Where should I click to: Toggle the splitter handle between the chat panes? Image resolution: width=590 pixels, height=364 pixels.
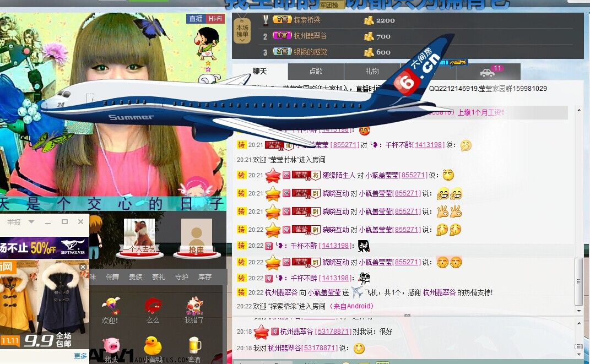click(407, 316)
